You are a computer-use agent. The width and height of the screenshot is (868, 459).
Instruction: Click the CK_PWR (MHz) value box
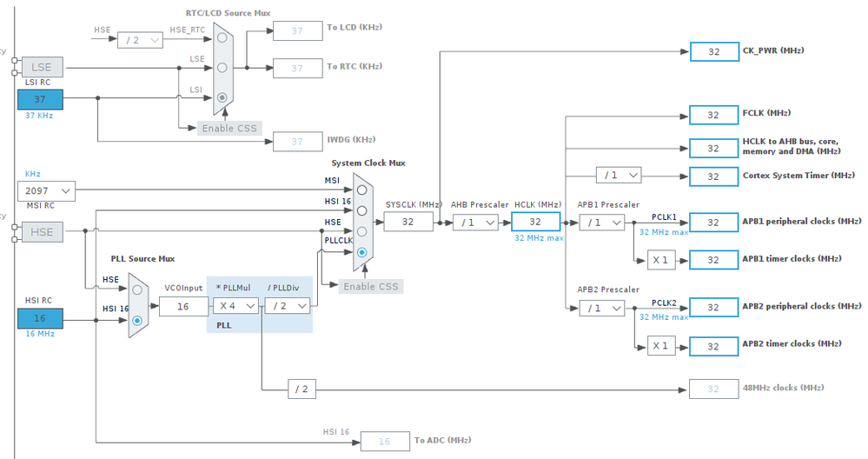(714, 51)
